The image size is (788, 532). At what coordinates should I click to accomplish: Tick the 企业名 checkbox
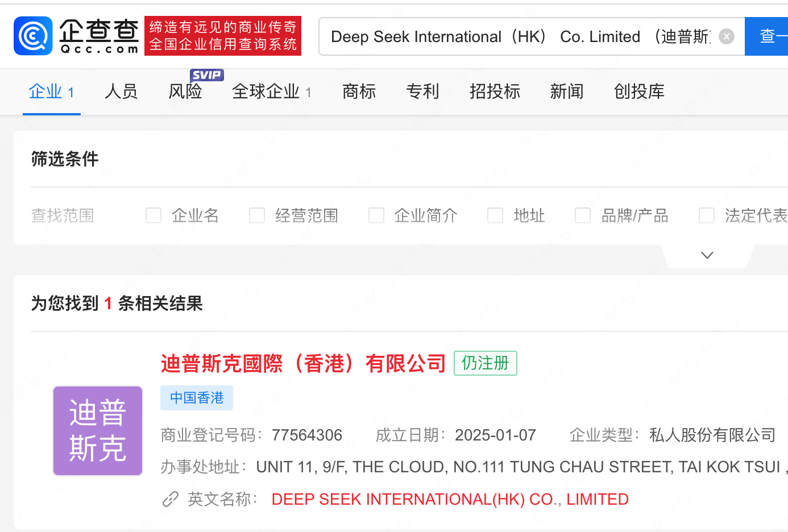pyautogui.click(x=154, y=215)
